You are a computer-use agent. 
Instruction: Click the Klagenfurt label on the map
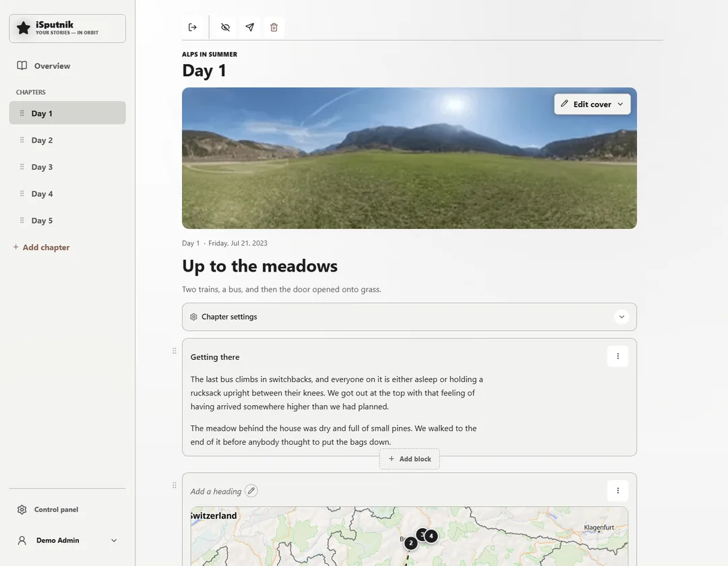click(x=599, y=528)
